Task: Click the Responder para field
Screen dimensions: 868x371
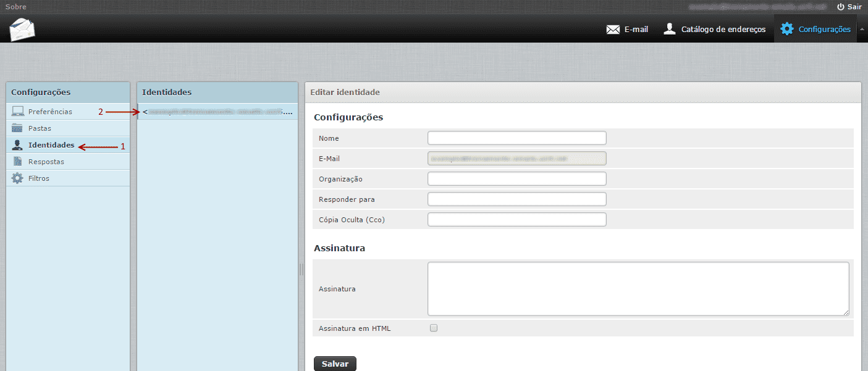Action: (516, 199)
